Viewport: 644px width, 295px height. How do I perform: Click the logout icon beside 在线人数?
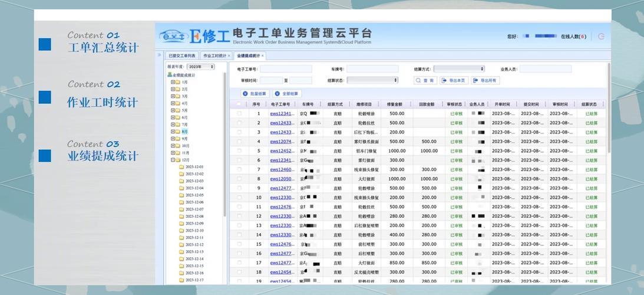tap(602, 36)
